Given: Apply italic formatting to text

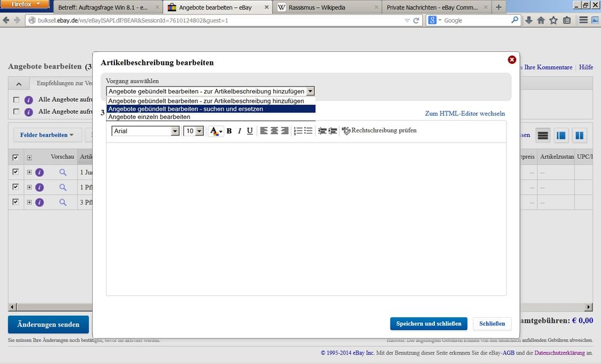Looking at the screenshot, I should [x=239, y=131].
